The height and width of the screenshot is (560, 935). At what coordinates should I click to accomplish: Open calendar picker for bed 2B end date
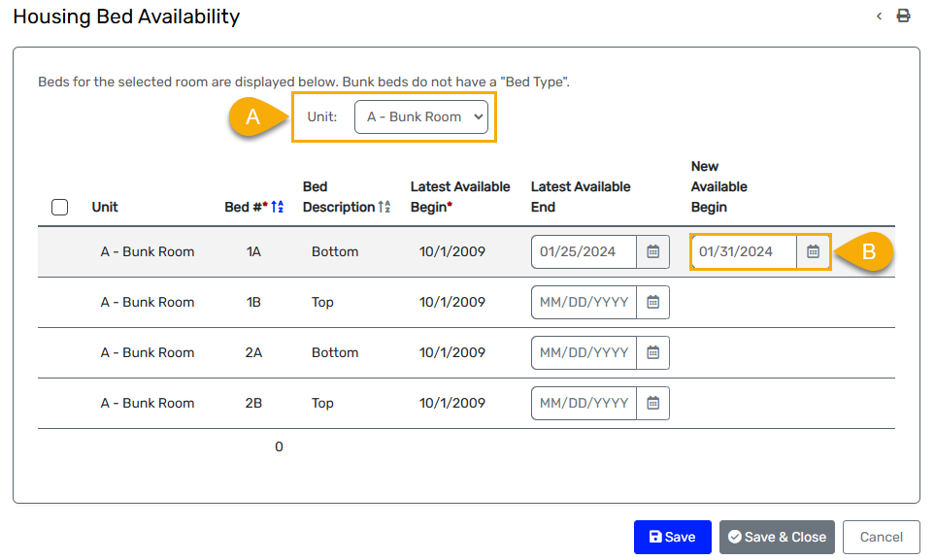pos(653,403)
